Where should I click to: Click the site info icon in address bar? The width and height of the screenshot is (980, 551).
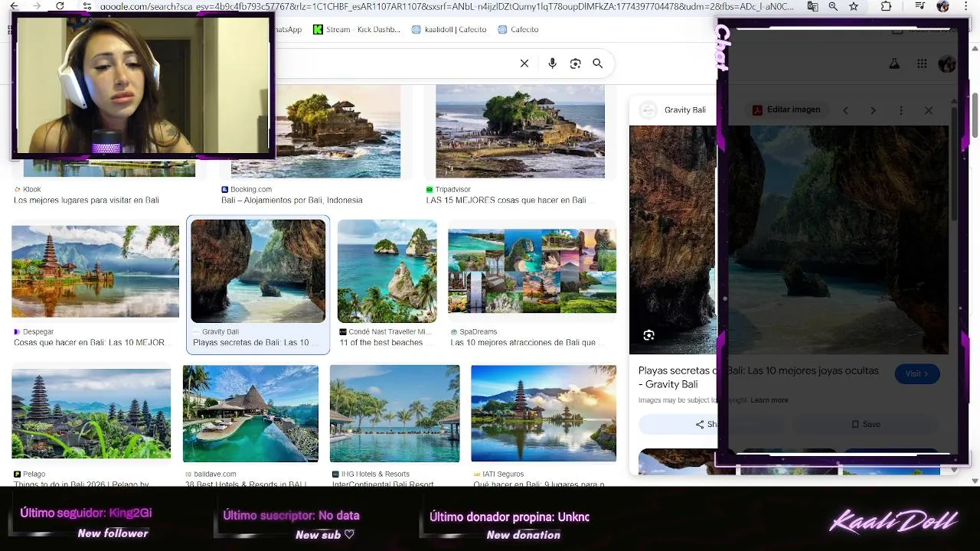coord(87,6)
